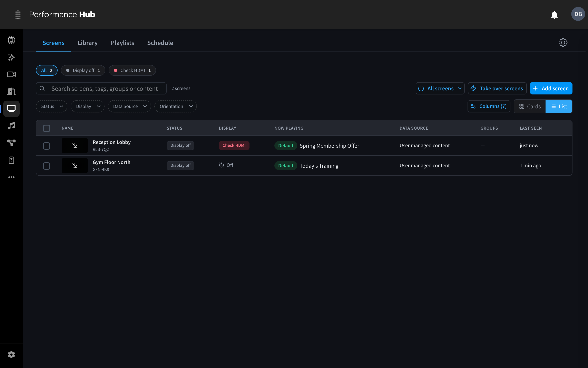Sort by the NAME column header
The image size is (588, 368).
coord(68,128)
